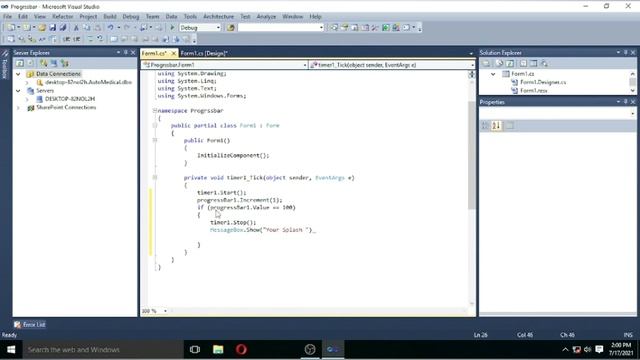This screenshot has width=640, height=360.
Task: Open the Toolbox side tab
Action: (x=5, y=65)
